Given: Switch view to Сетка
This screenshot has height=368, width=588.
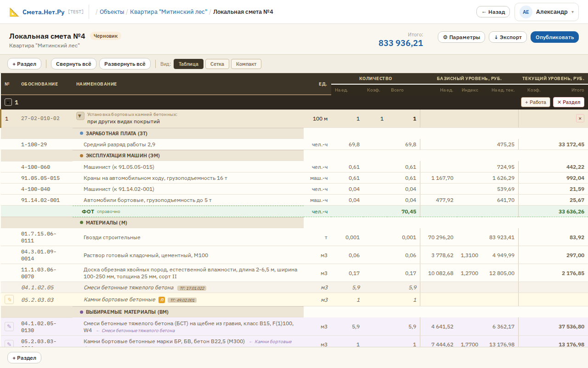Looking at the screenshot, I should coord(217,64).
